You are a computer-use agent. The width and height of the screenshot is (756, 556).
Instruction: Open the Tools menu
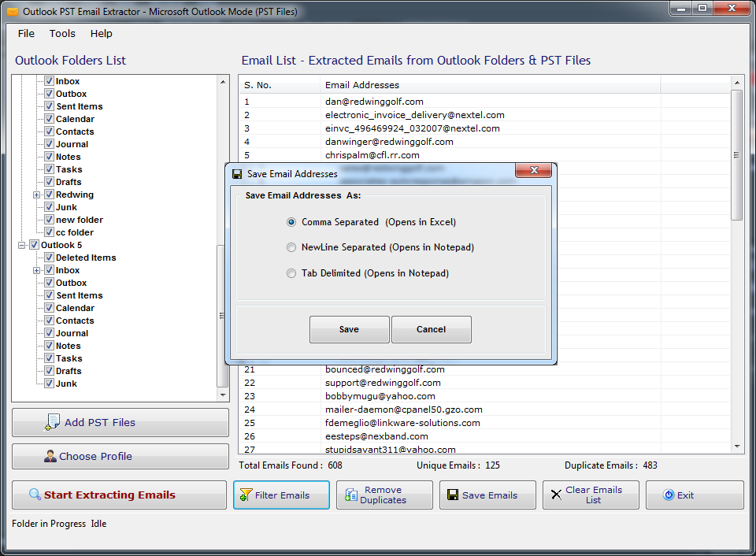62,34
